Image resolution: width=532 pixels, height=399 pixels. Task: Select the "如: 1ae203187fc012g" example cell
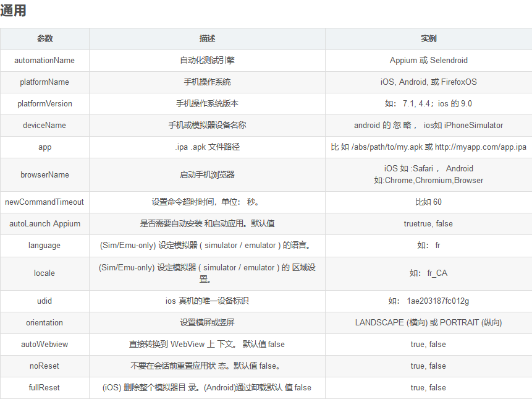429,301
